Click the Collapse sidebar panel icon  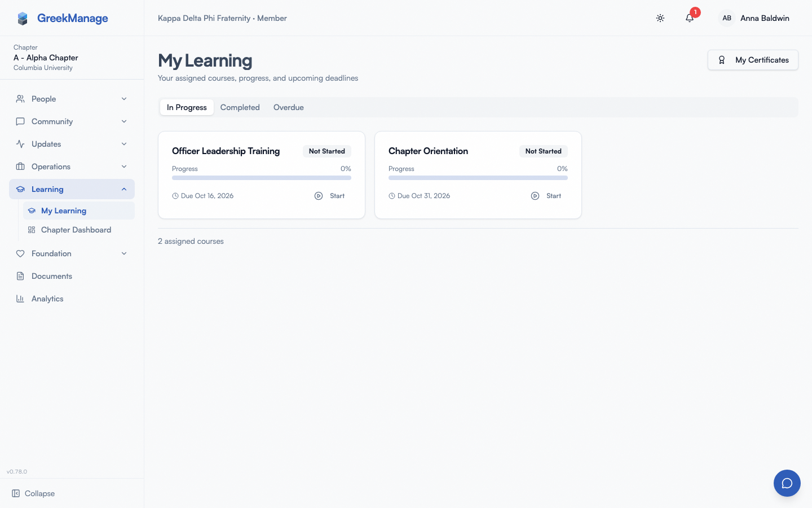click(x=16, y=493)
